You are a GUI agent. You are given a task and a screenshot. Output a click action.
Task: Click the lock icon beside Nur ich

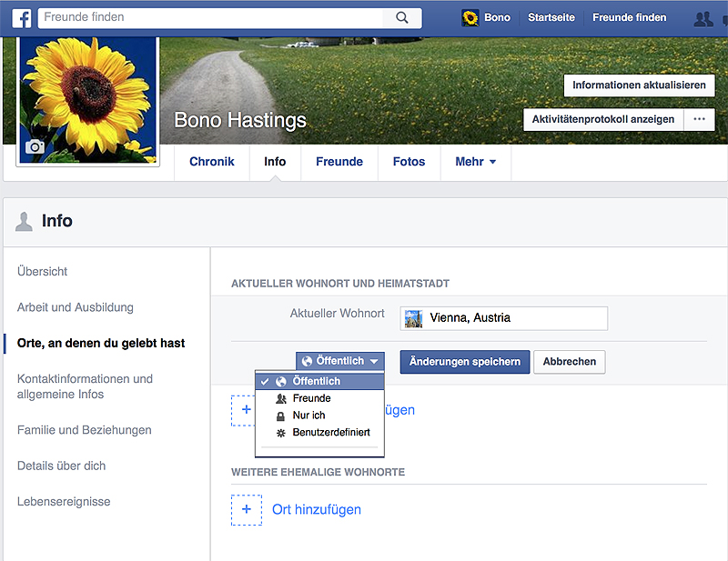[x=280, y=416]
